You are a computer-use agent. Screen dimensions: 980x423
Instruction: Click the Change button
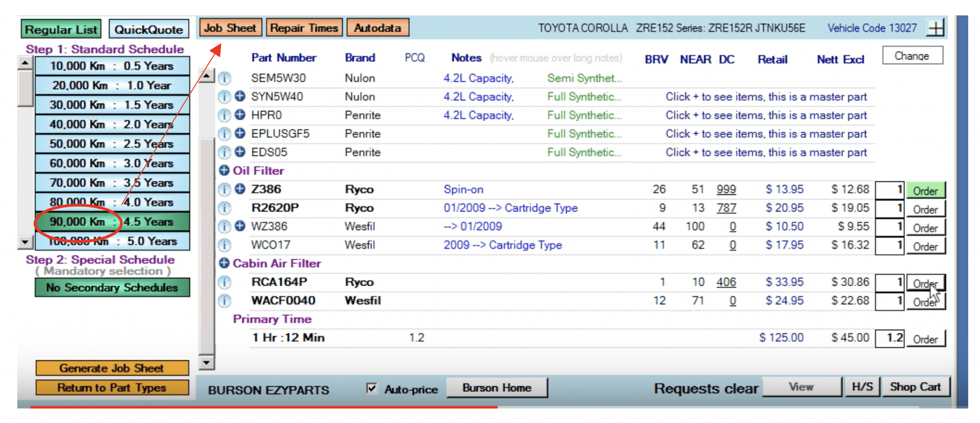[912, 56]
